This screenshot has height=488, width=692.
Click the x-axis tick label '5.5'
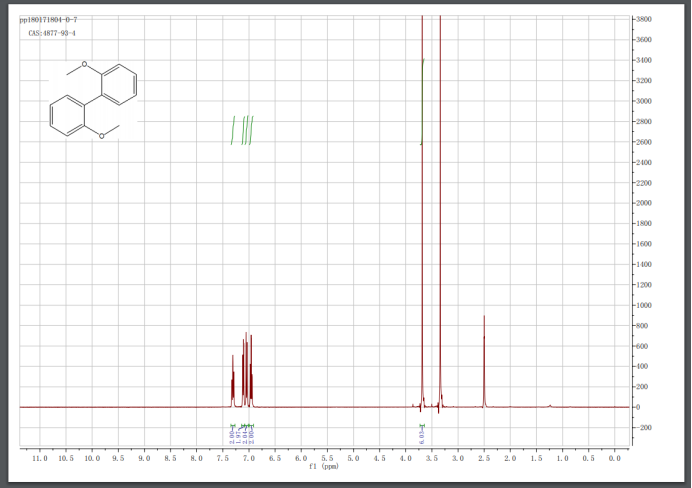327,458
